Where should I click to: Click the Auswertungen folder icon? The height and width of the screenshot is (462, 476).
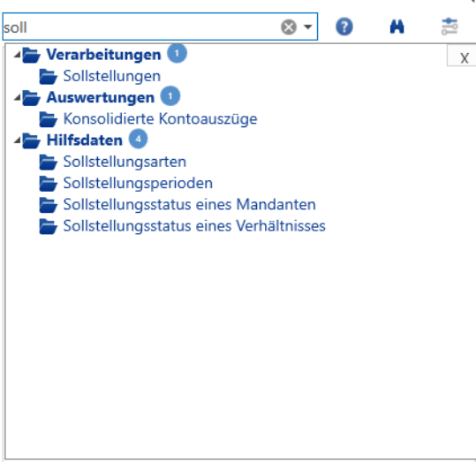point(31,98)
